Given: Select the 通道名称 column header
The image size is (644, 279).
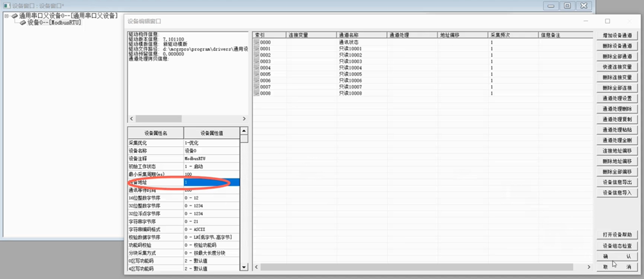Looking at the screenshot, I should (361, 34).
